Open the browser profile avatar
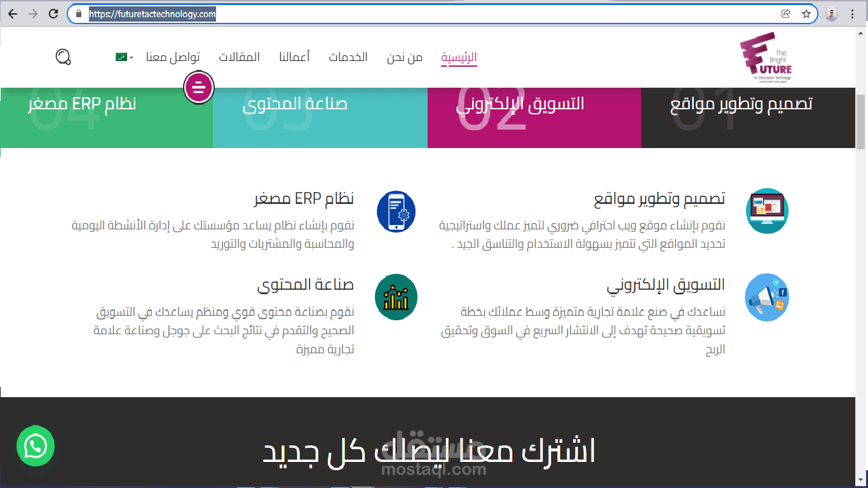 click(832, 13)
